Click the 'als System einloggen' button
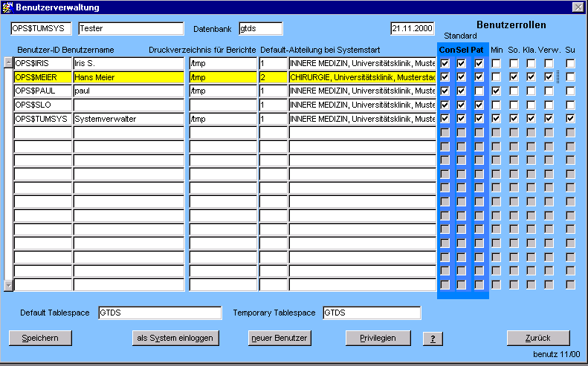Image resolution: width=588 pixels, height=366 pixels. 175,338
